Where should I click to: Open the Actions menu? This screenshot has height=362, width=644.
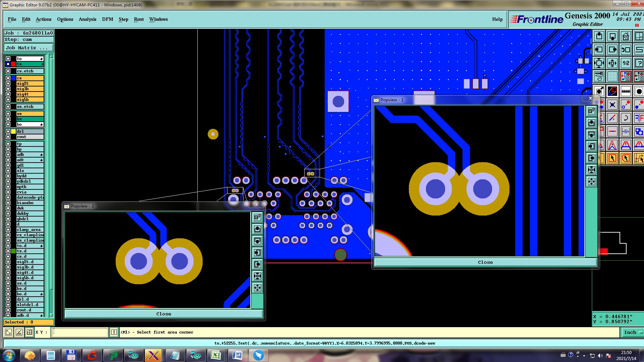click(x=44, y=19)
